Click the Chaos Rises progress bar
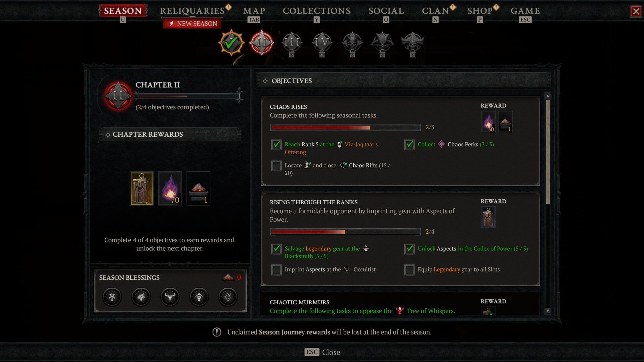 click(x=345, y=127)
